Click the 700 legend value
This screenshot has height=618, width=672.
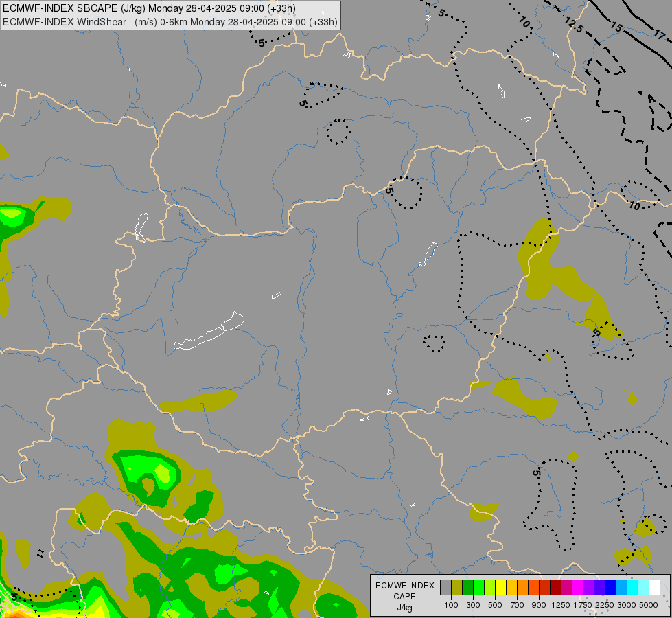point(518,605)
